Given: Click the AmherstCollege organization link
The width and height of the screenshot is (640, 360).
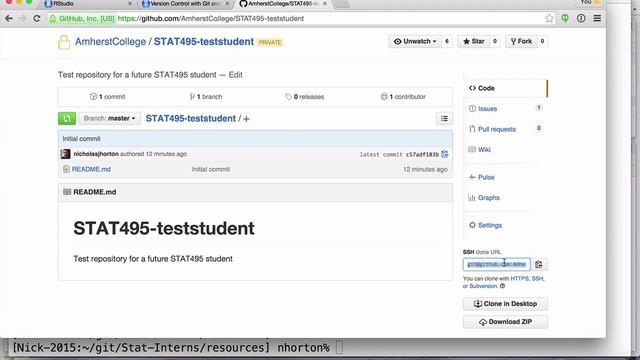Looking at the screenshot, I should (x=110, y=42).
